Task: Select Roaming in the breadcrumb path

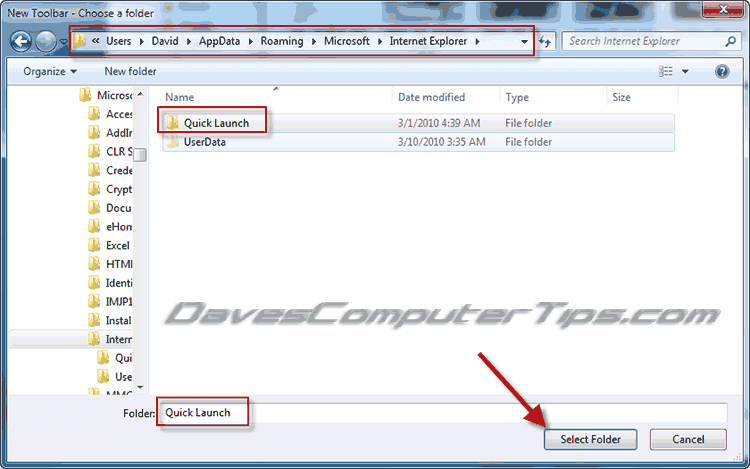Action: [282, 41]
